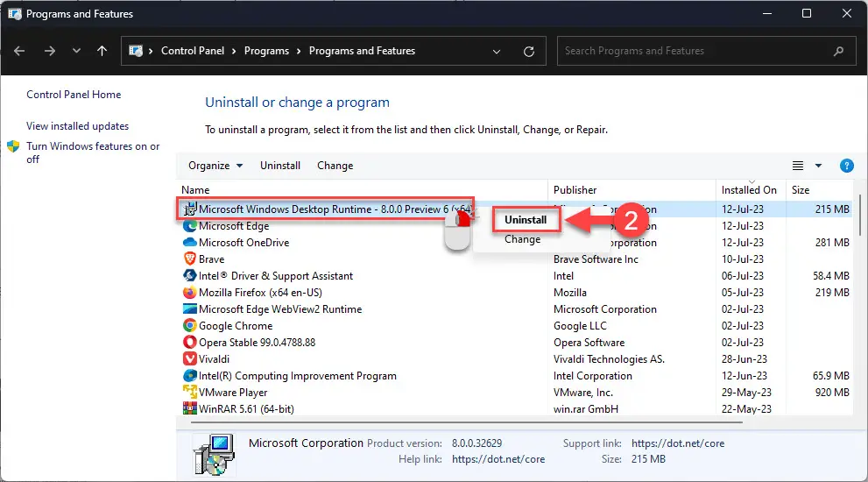Click the https://dot.net/core help link
The height and width of the screenshot is (482, 868).
click(498, 459)
